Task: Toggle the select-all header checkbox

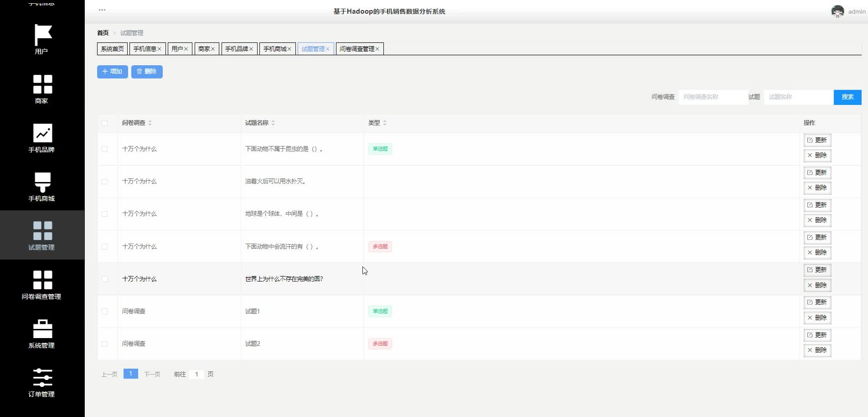Action: [104, 123]
